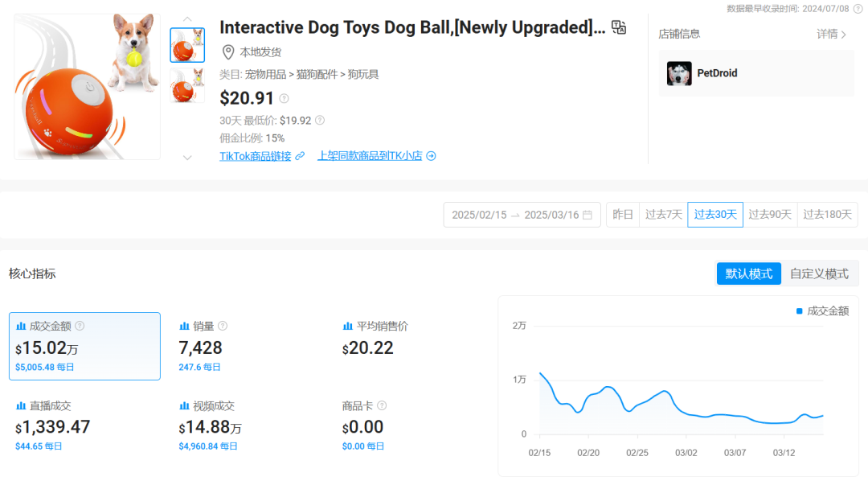Toggle the 成交金额 chart legend
This screenshot has height=481, width=868.
tap(822, 310)
